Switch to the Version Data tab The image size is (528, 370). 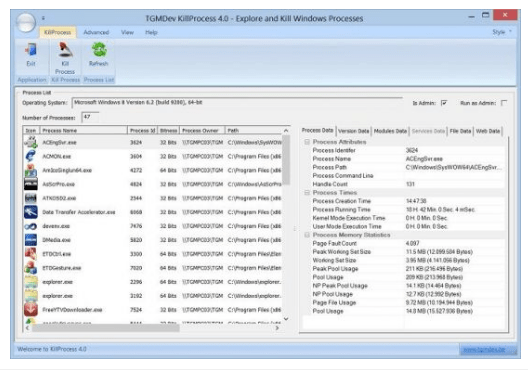pyautogui.click(x=354, y=131)
